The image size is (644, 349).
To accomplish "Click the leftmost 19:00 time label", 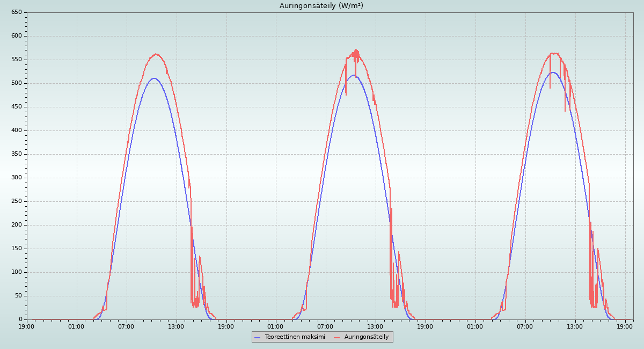I will (27, 326).
